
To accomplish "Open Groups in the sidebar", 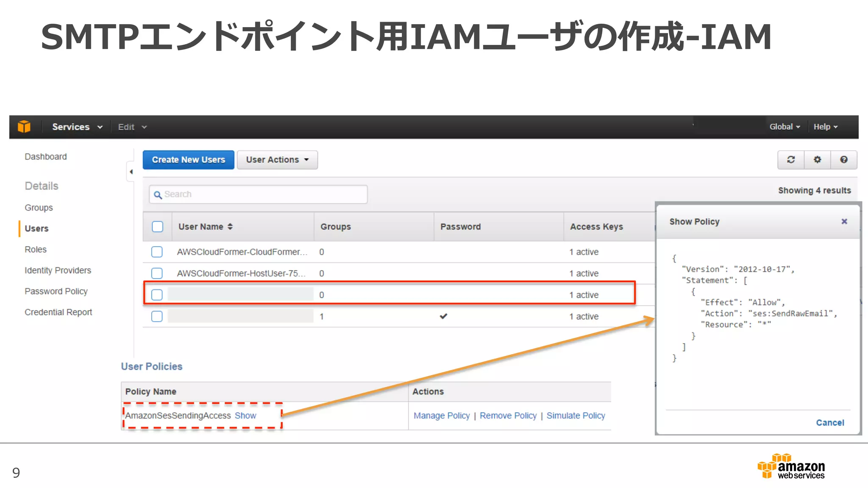I will click(x=39, y=208).
